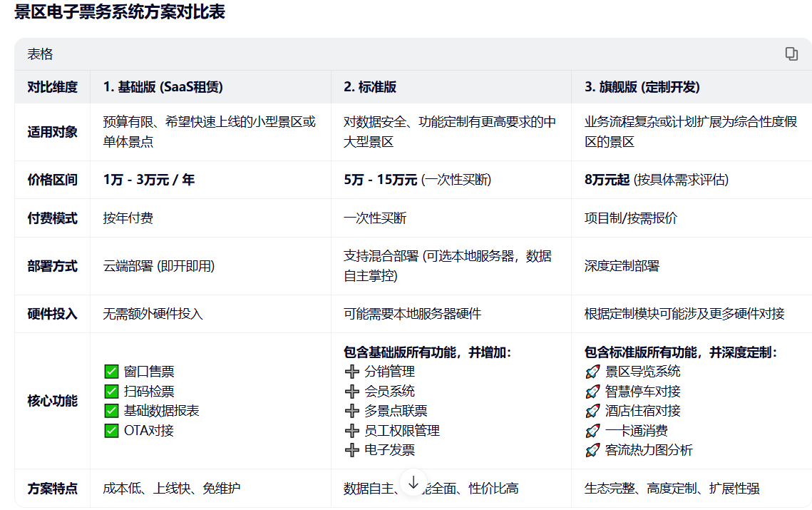Screen dimensions: 812x510
Task: Click the checkmark beside 扫码检票
Action: click(112, 390)
